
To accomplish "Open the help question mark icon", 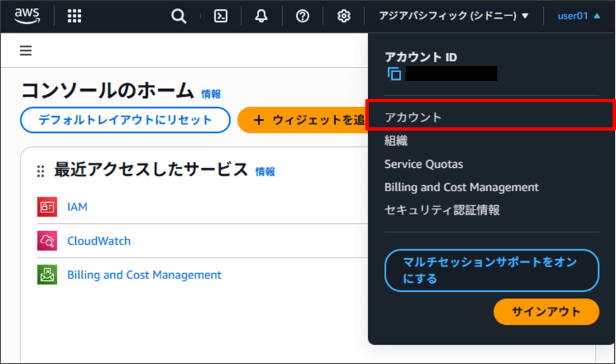I will [x=303, y=16].
